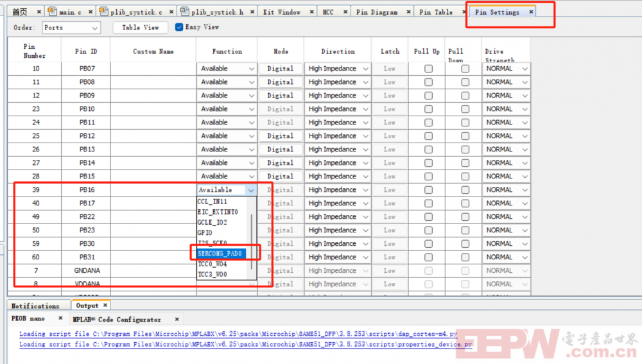Enable Pull Up for pin PB10
The image size is (642, 364).
point(428,109)
